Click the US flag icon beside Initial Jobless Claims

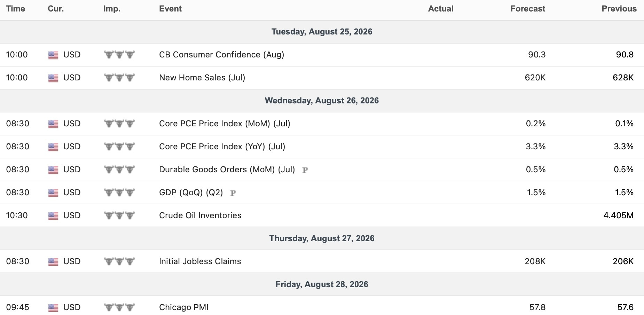[x=53, y=262]
